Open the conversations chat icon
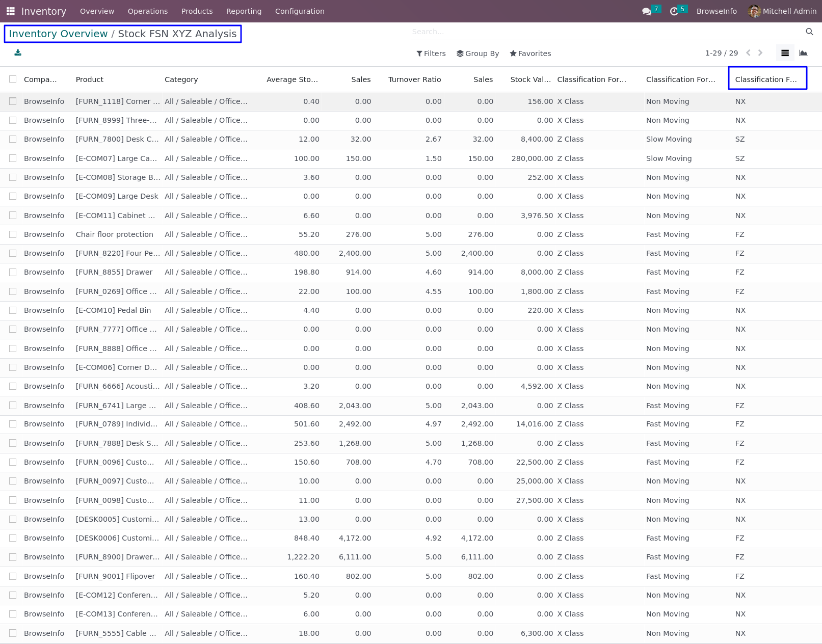The image size is (822, 644). (647, 11)
